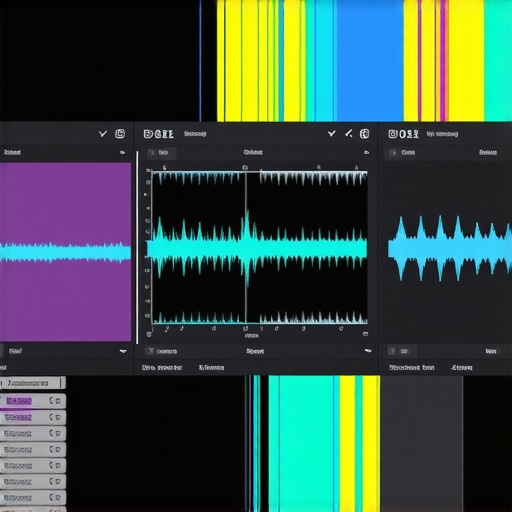Toggle the square box on the third track row

[x=58, y=433]
